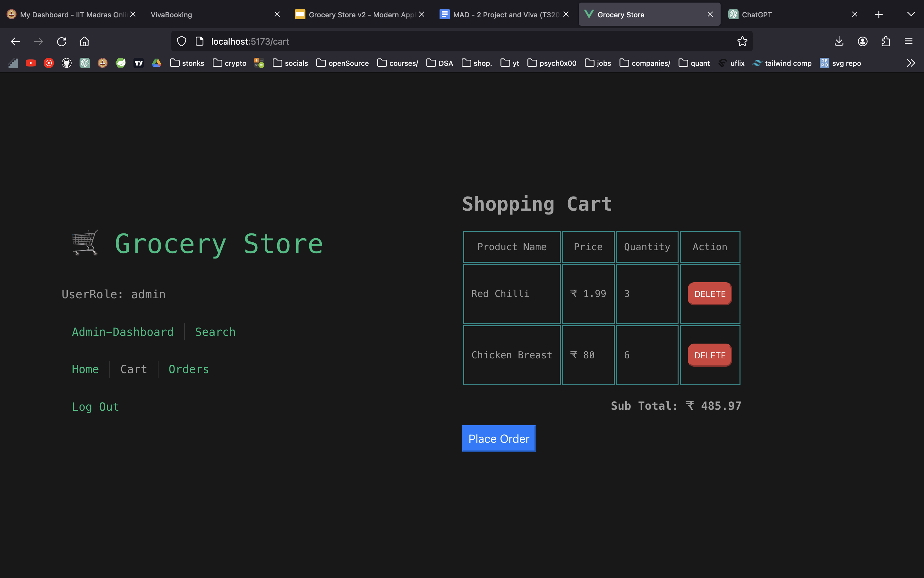This screenshot has width=924, height=578.
Task: Open the Google Drive bookmark
Action: (157, 63)
